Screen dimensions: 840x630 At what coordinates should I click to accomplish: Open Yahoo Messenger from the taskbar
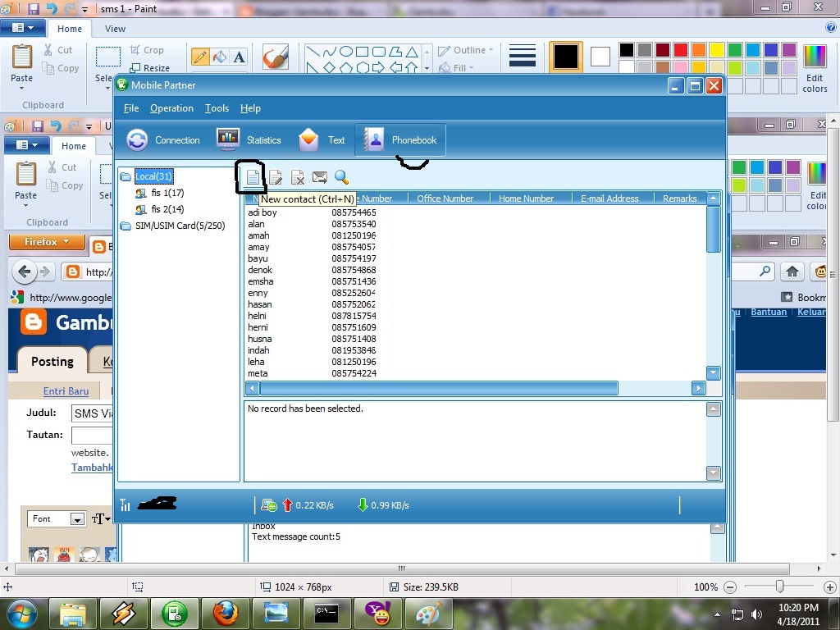pos(377,614)
